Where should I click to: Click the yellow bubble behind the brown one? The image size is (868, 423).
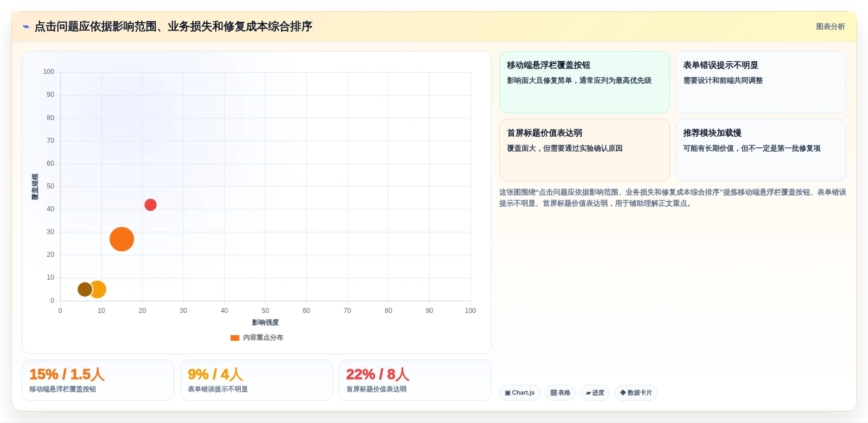[100, 289]
